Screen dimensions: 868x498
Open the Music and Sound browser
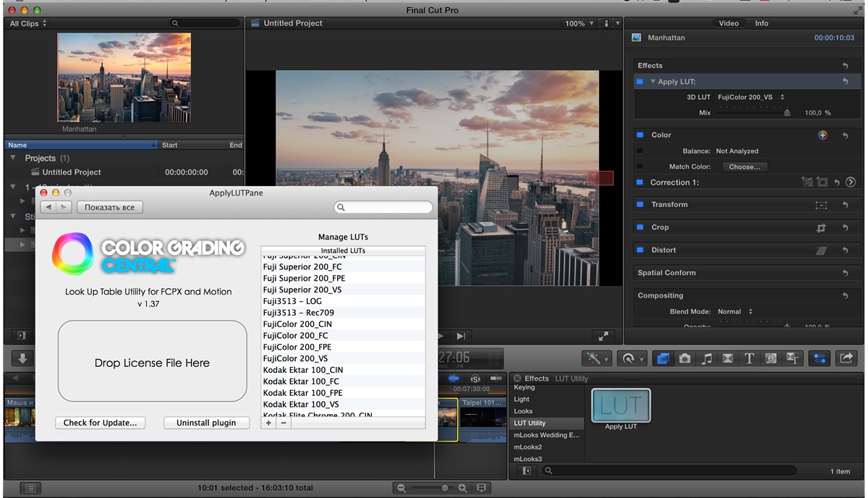tap(706, 358)
